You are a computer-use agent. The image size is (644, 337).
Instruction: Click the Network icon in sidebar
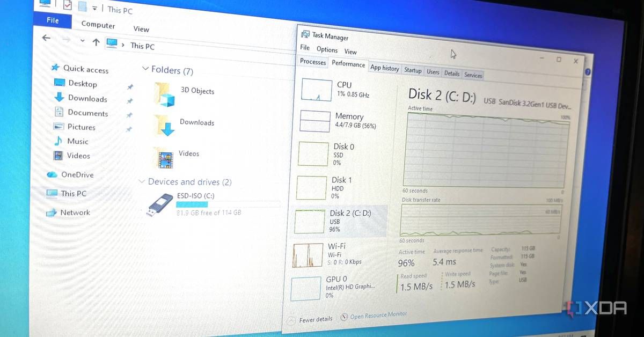[52, 213]
